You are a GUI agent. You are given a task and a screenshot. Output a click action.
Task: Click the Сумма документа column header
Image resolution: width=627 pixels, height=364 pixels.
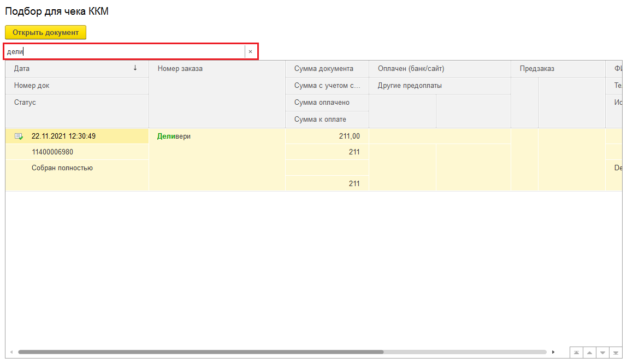(323, 69)
